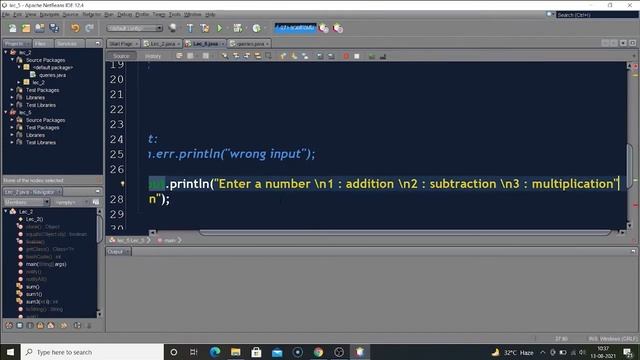Open Microsoft Edge from the taskbar
Screen dimensions: 640x360
[x=215, y=352]
